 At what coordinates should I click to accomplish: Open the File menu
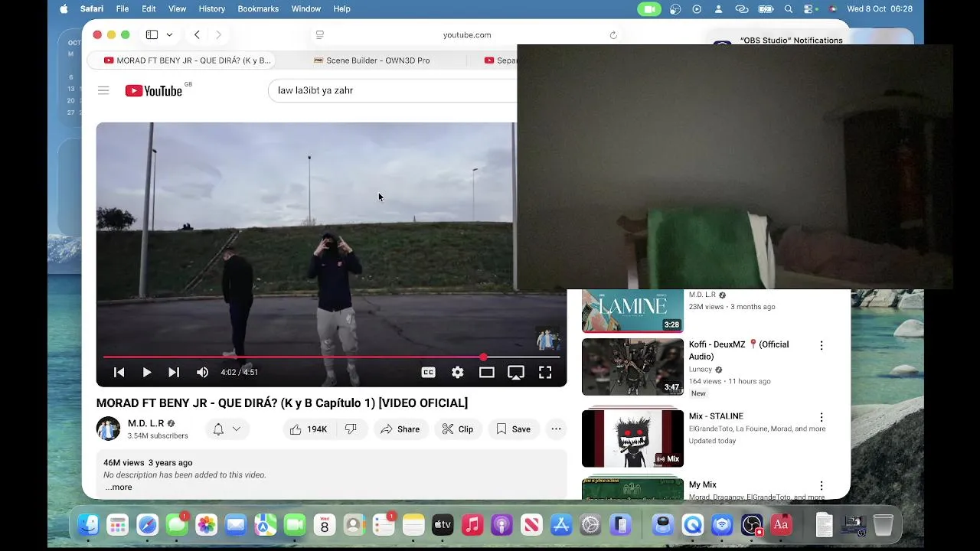122,8
